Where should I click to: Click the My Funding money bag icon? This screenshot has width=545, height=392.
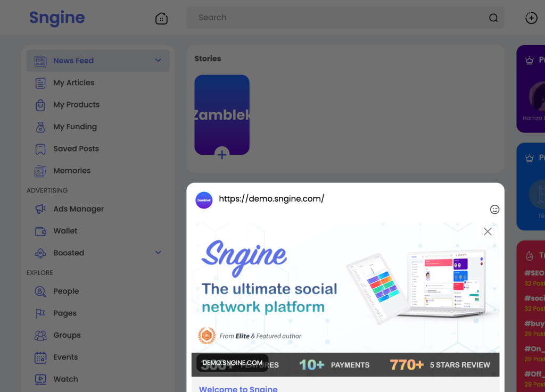pos(40,127)
